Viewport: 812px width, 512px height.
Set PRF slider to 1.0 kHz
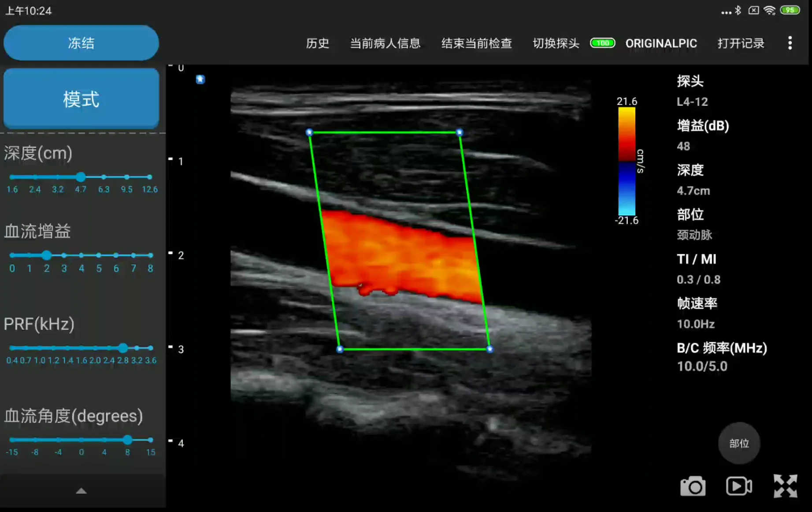tap(40, 348)
